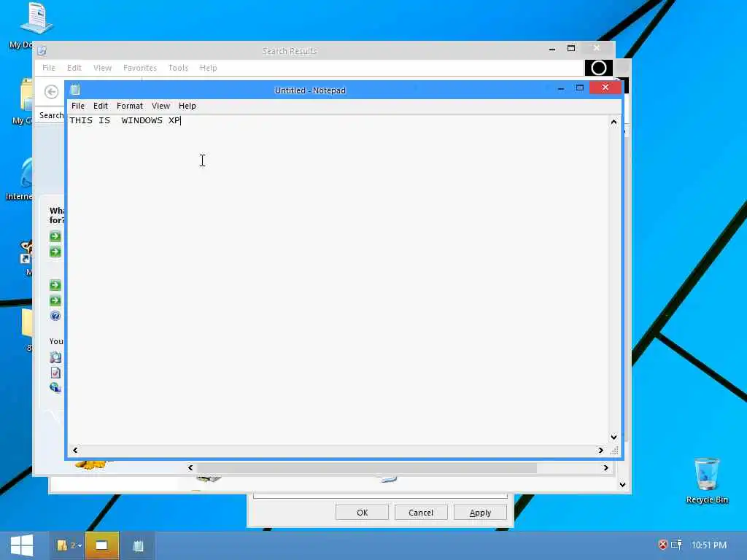Click Notepad vertical scrollbar up arrow

point(614,122)
